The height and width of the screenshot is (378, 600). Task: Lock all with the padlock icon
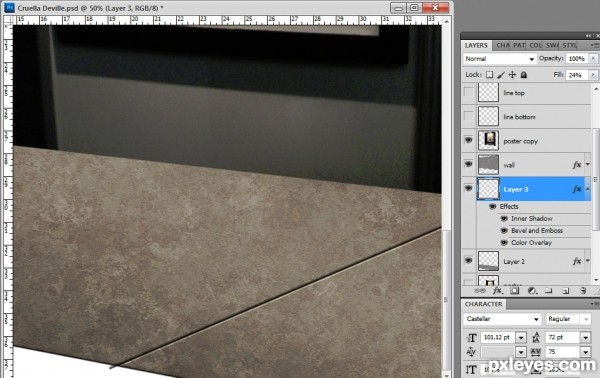coord(523,75)
